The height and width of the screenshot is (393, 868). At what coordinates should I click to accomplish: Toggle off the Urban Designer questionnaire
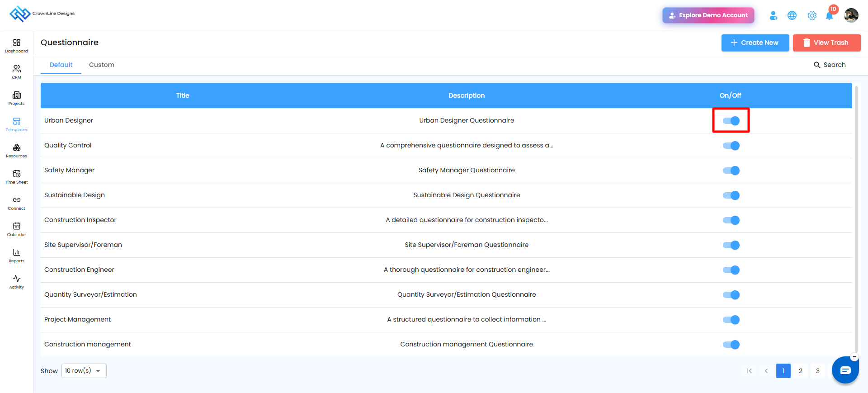pyautogui.click(x=731, y=121)
